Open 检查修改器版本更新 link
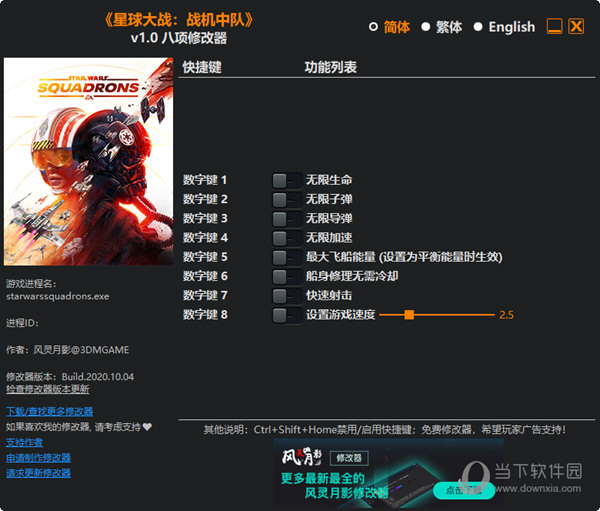Image resolution: width=600 pixels, height=511 pixels. pyautogui.click(x=47, y=389)
